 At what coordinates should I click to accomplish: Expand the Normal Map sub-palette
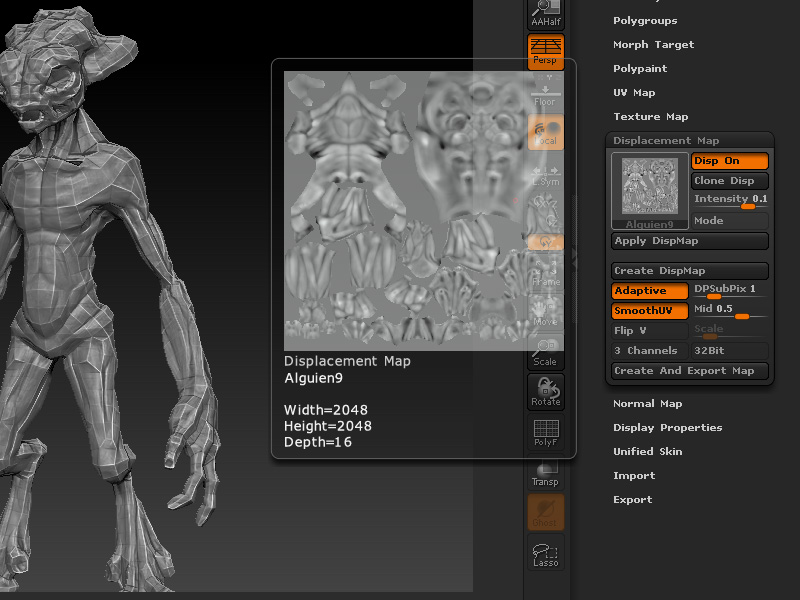[x=647, y=404]
